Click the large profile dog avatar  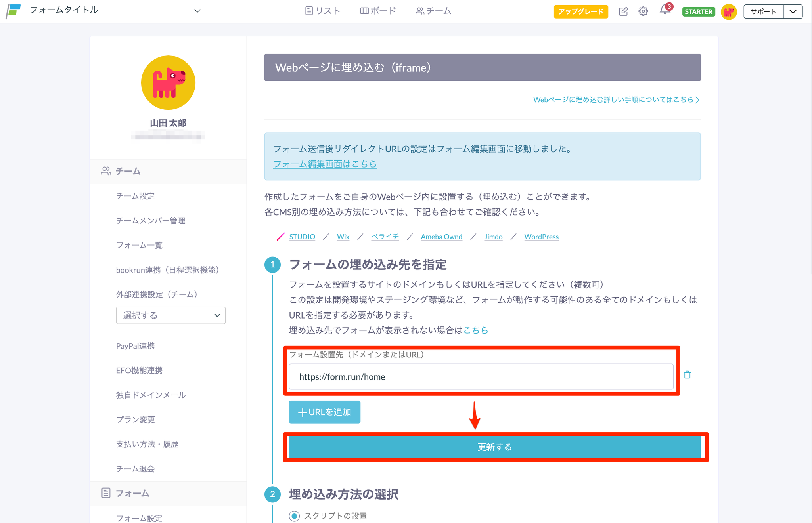[168, 83]
